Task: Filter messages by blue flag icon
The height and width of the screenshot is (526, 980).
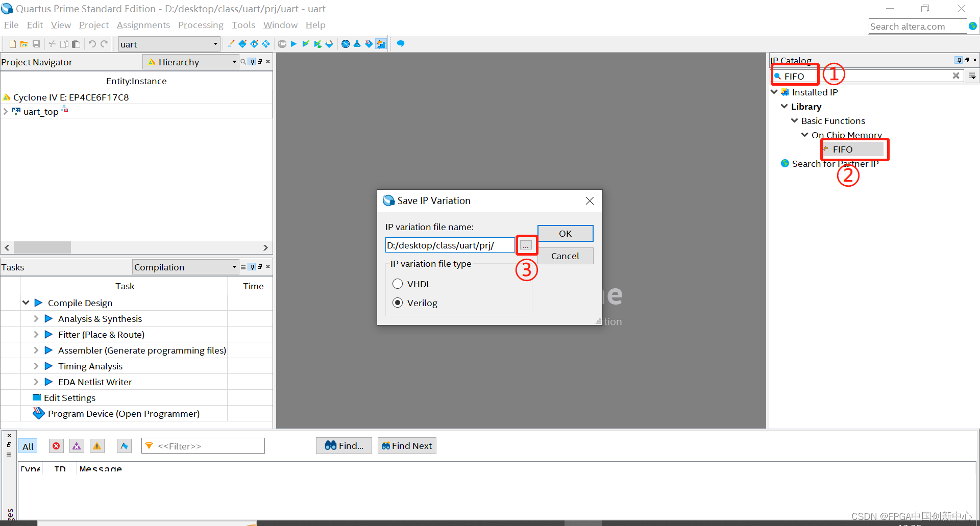Action: coord(124,446)
